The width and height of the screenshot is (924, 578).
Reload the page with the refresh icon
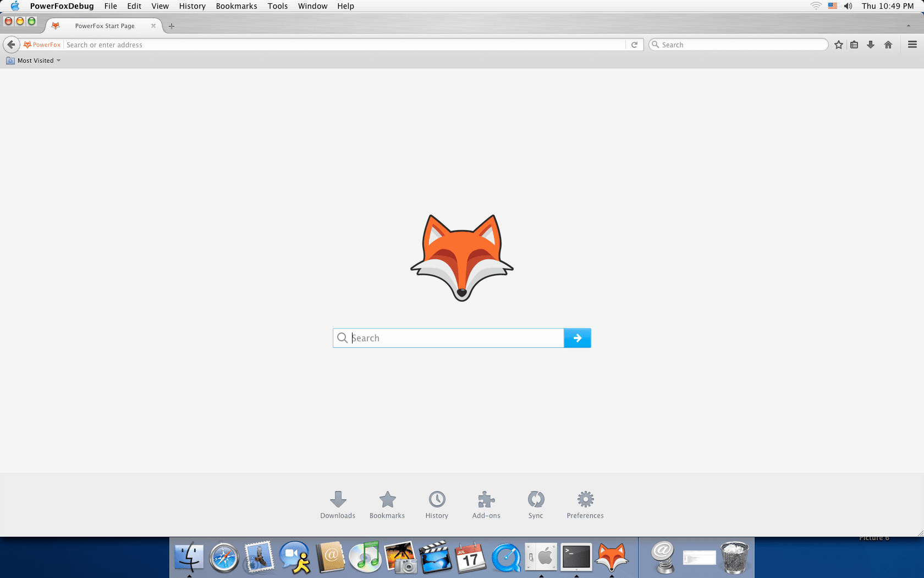coord(634,45)
